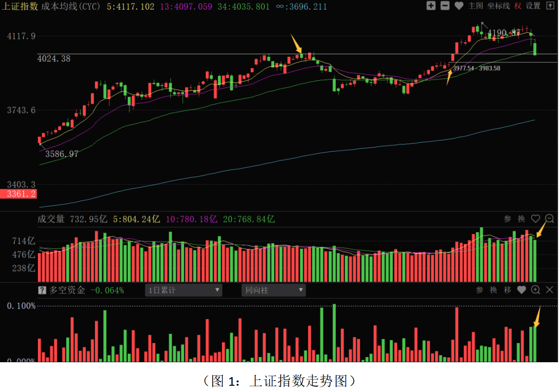559x392 pixels.
Task: Open the 同向柱 dropdown
Action: (x=273, y=290)
